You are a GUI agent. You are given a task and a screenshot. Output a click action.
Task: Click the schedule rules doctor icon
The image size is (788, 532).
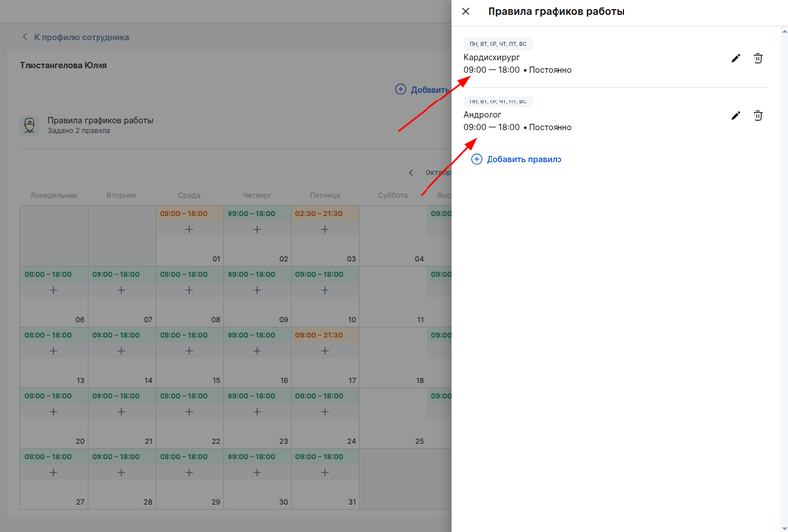(30, 126)
